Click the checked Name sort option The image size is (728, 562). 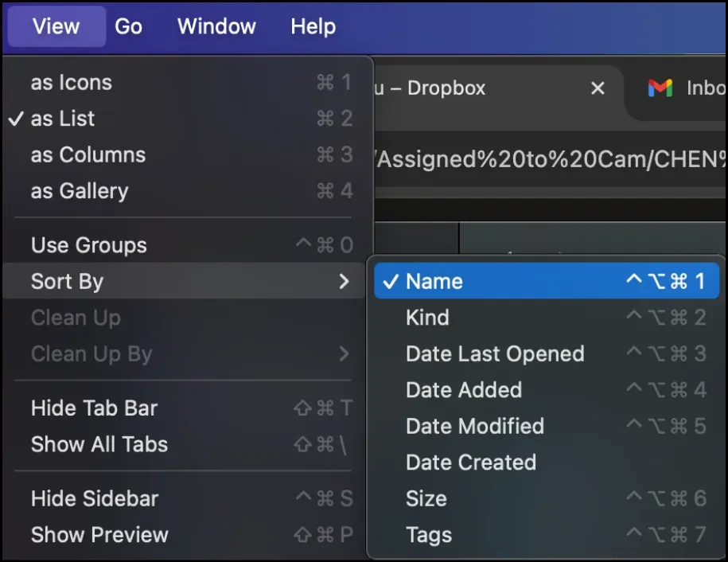pyautogui.click(x=434, y=280)
